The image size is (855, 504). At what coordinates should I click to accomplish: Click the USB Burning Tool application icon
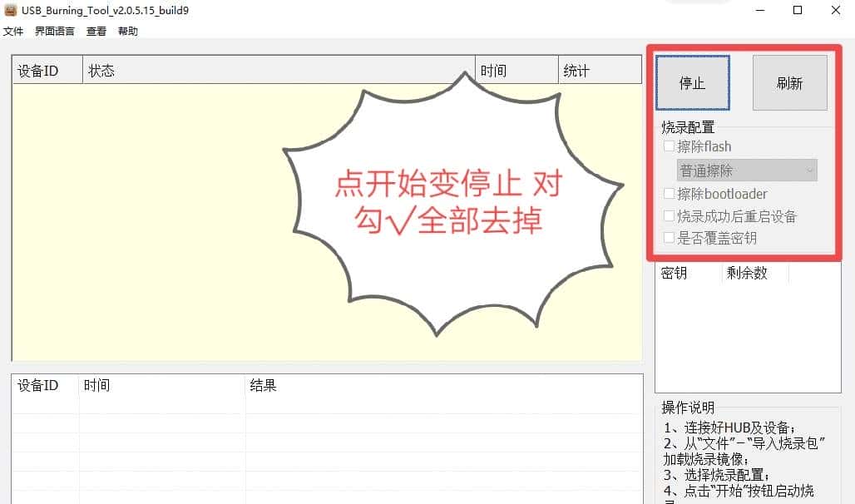pos(10,10)
